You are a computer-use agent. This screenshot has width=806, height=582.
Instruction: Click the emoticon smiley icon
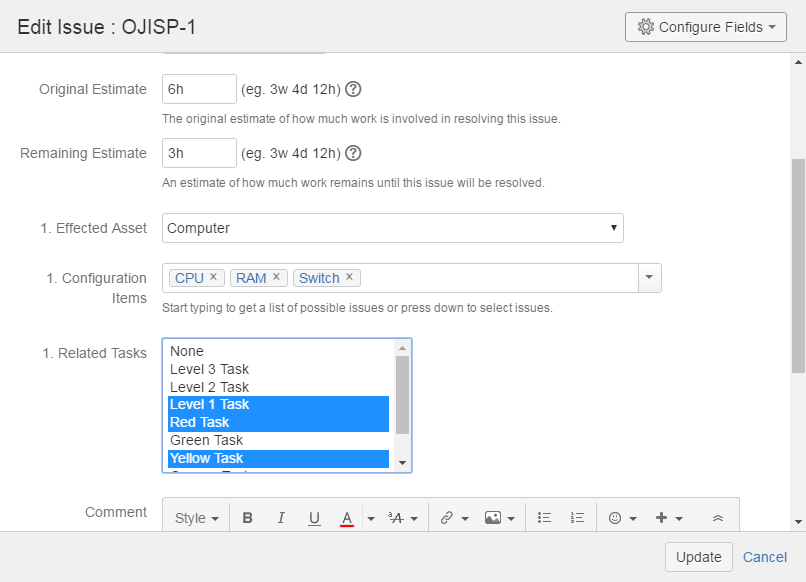(615, 518)
